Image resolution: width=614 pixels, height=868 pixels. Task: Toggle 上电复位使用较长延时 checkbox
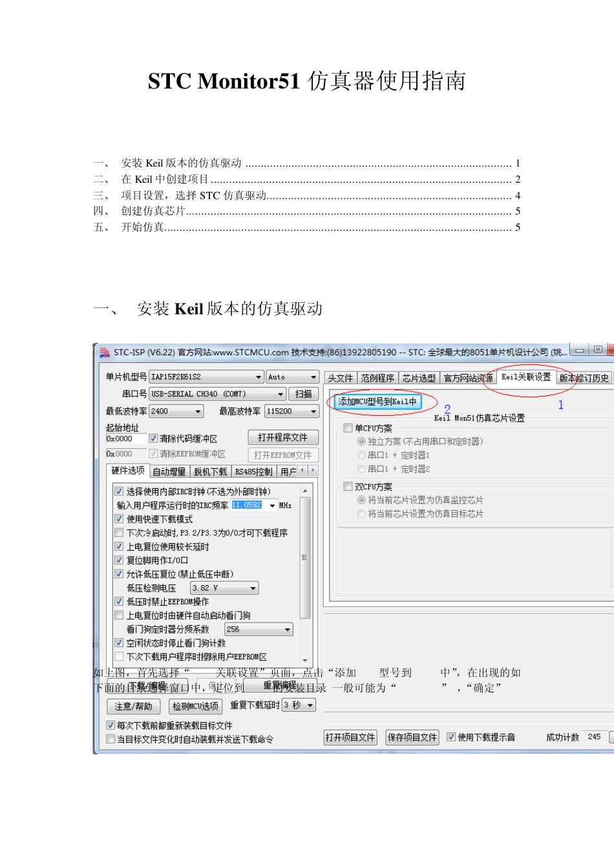(119, 547)
